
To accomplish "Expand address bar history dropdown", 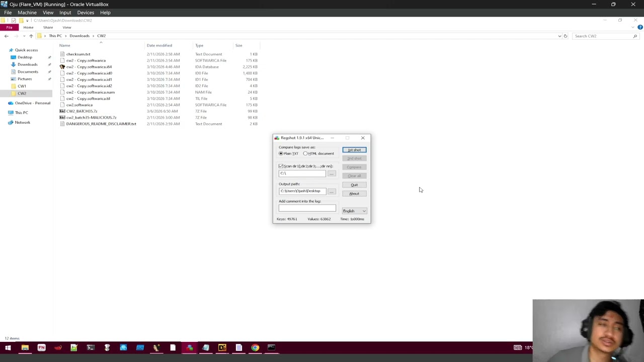I will tap(559, 36).
